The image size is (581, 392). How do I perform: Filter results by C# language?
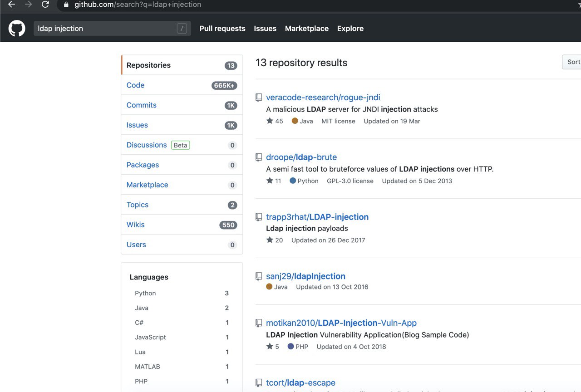pos(182,323)
